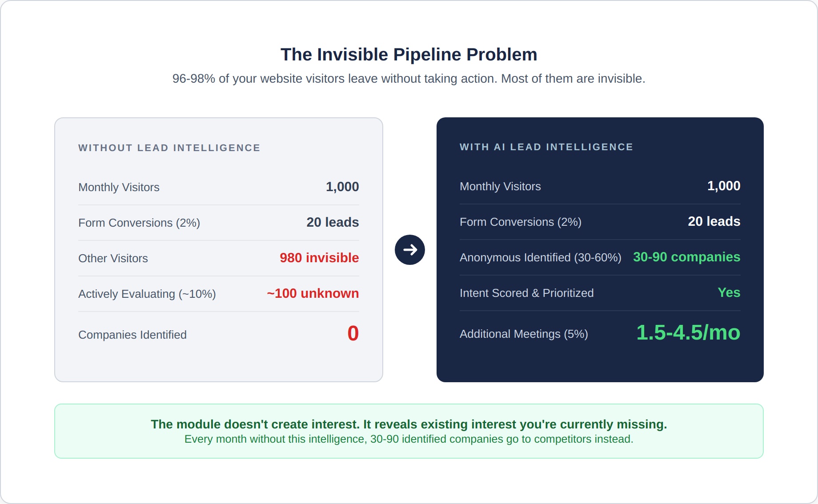Click the 'Without Lead Intelligence' panel header
This screenshot has height=504, width=818.
tap(169, 148)
